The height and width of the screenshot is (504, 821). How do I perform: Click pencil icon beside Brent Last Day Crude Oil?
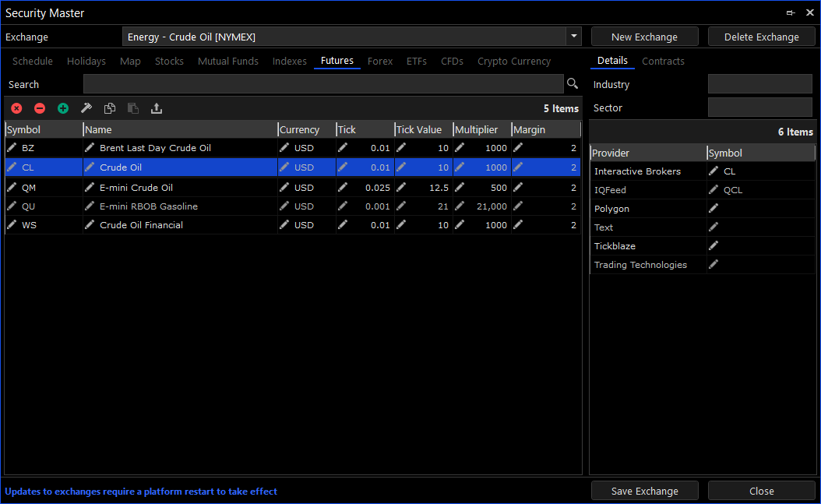coord(90,148)
